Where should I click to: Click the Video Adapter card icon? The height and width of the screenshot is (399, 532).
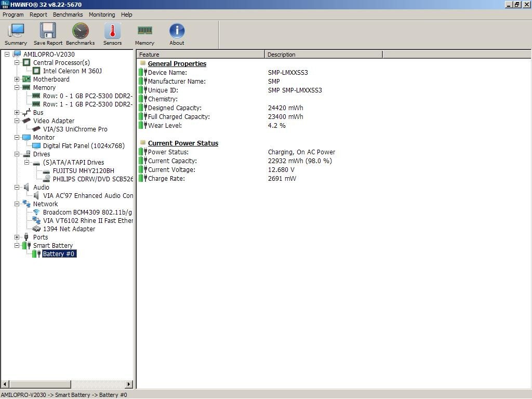[x=26, y=121]
